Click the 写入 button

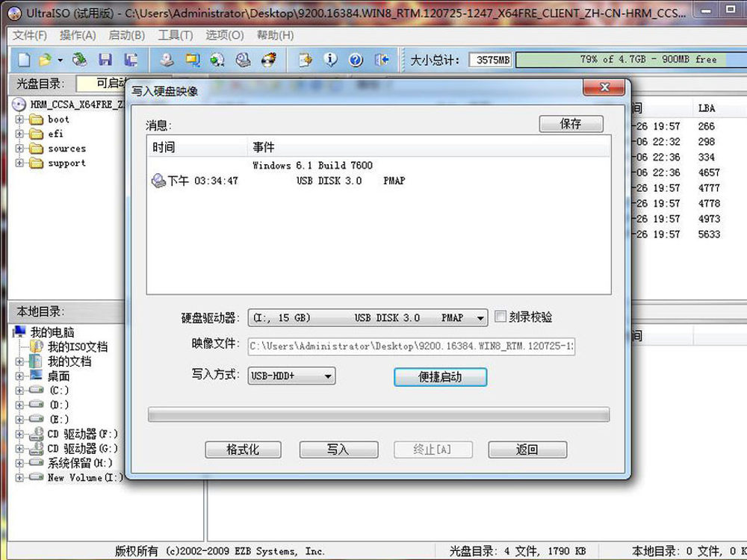[338, 449]
